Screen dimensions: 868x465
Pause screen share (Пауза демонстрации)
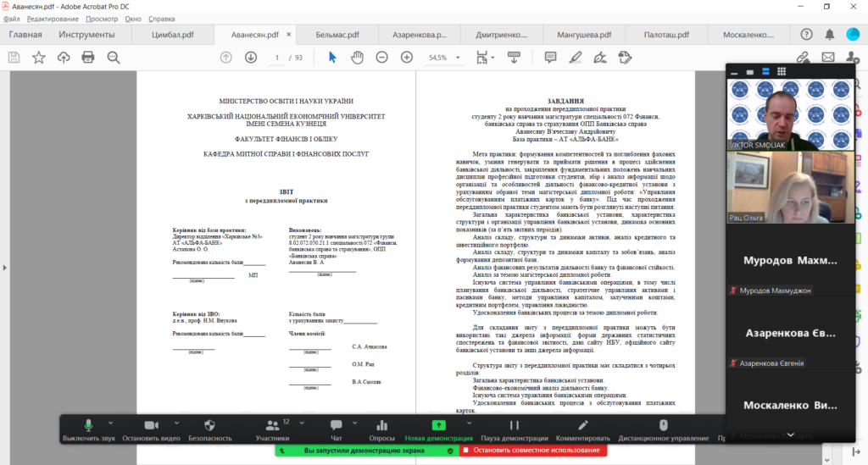515,430
